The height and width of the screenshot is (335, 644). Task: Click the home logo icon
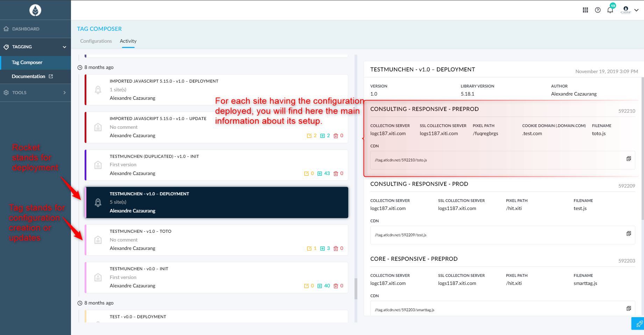[x=35, y=10]
